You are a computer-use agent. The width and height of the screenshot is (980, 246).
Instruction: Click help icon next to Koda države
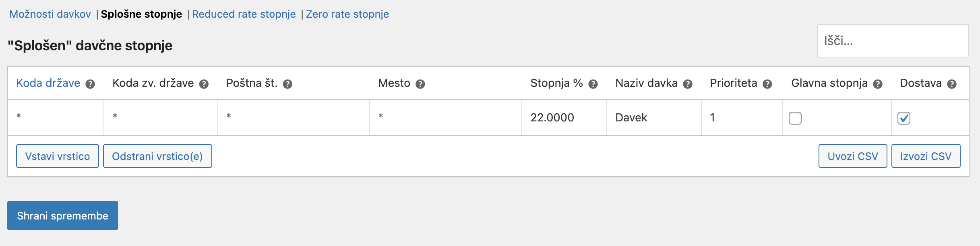click(91, 84)
